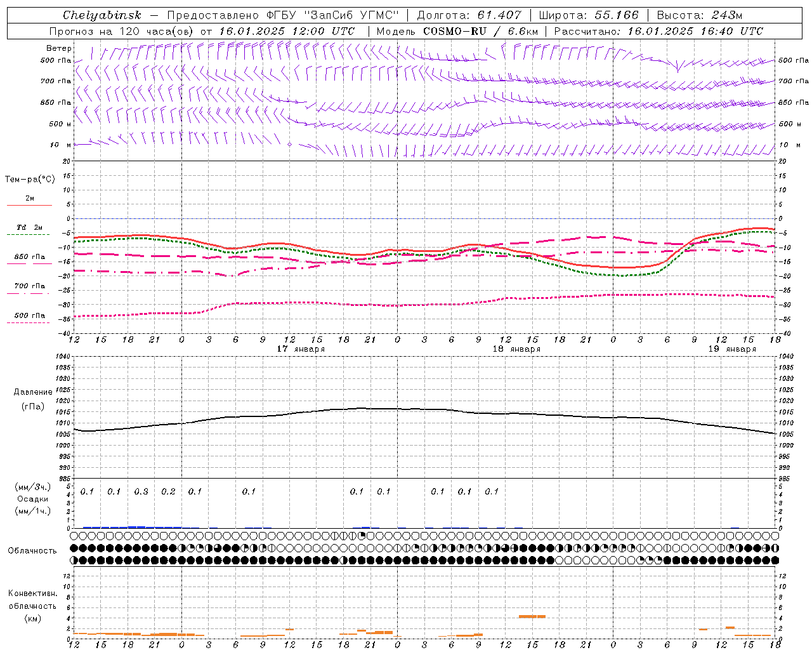Click the '(мм/3ч.)' precipitation unit label
The height and width of the screenshot is (650, 812).
[x=32, y=487]
